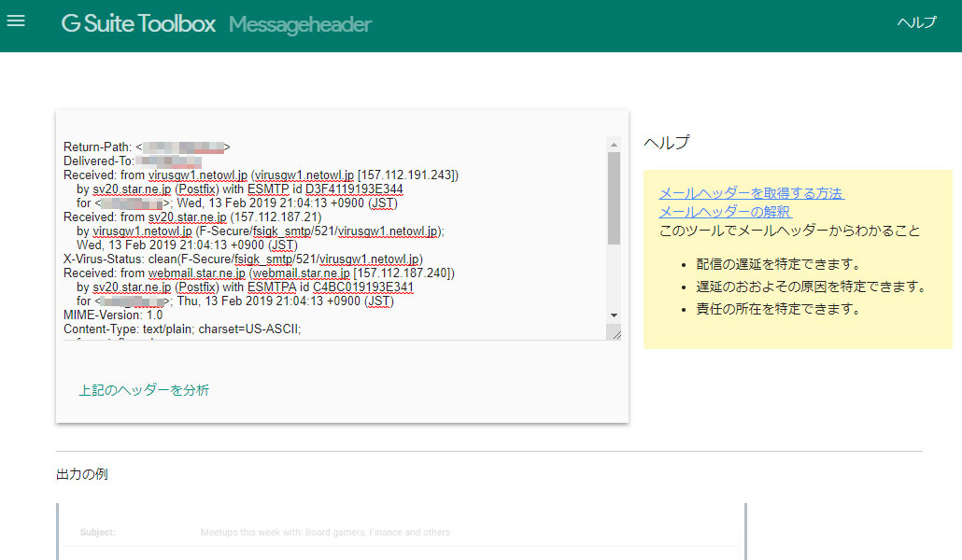Click the G Suite Toolbox title
Image resolution: width=962 pixels, height=560 pixels.
point(138,24)
